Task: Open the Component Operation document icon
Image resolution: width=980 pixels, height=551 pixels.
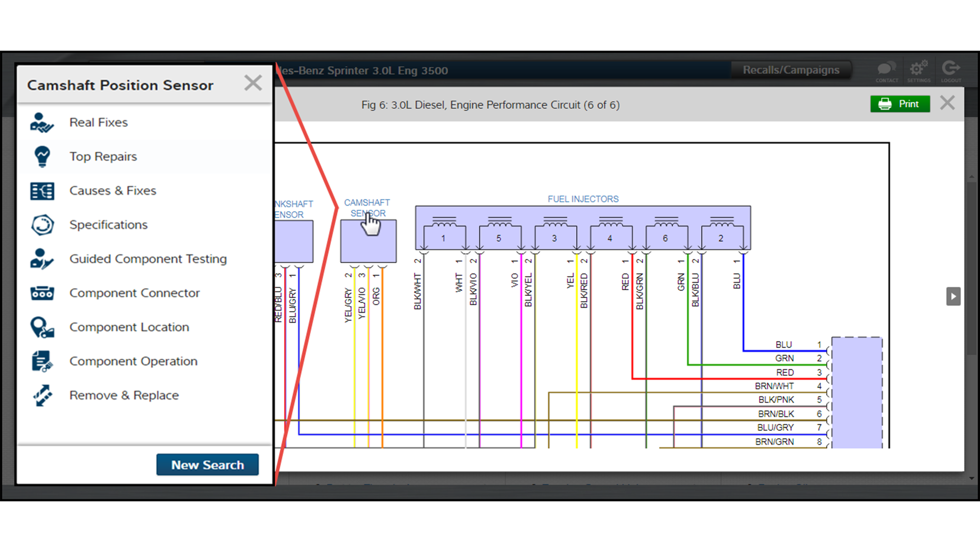Action: [x=42, y=361]
